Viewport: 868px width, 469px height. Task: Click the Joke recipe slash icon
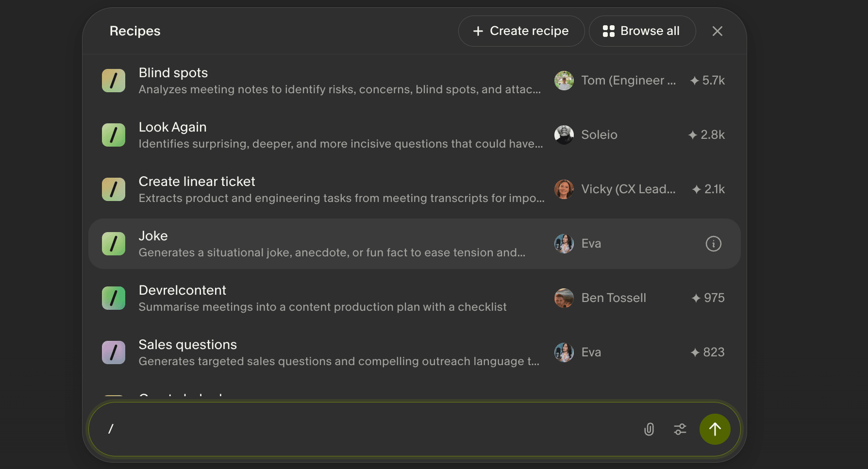click(114, 244)
